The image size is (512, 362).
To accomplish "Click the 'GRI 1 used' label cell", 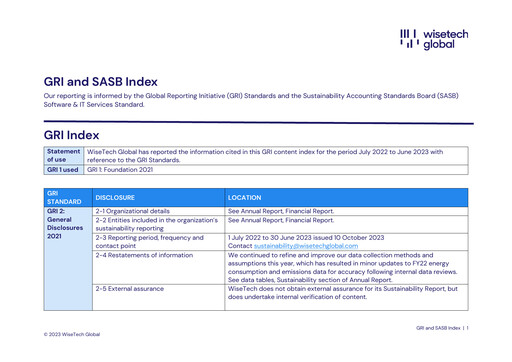I will (64, 170).
